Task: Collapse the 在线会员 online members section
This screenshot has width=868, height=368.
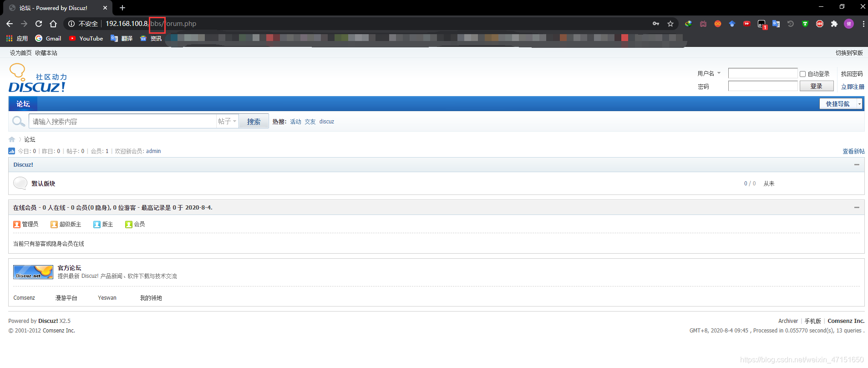Action: pyautogui.click(x=857, y=208)
